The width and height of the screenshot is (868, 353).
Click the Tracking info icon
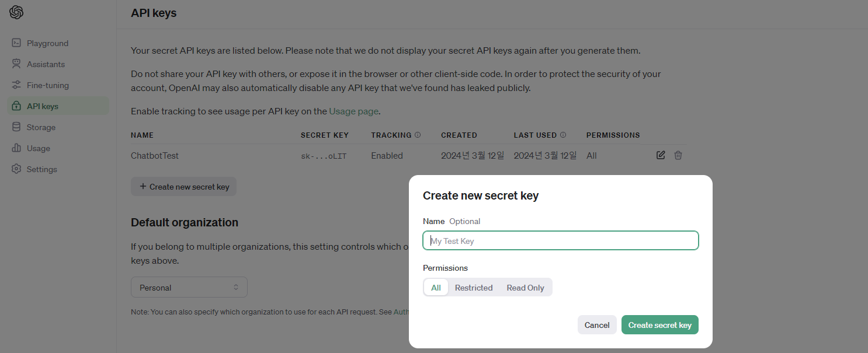(x=418, y=135)
